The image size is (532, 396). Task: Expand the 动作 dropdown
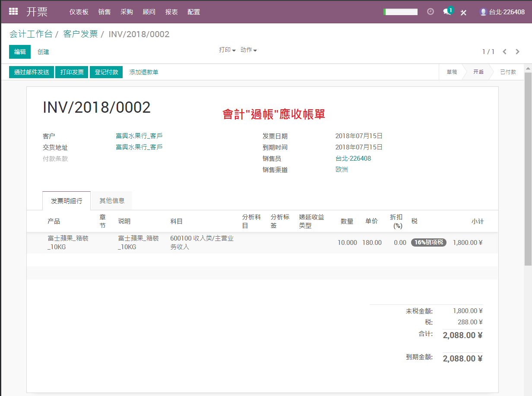249,50
